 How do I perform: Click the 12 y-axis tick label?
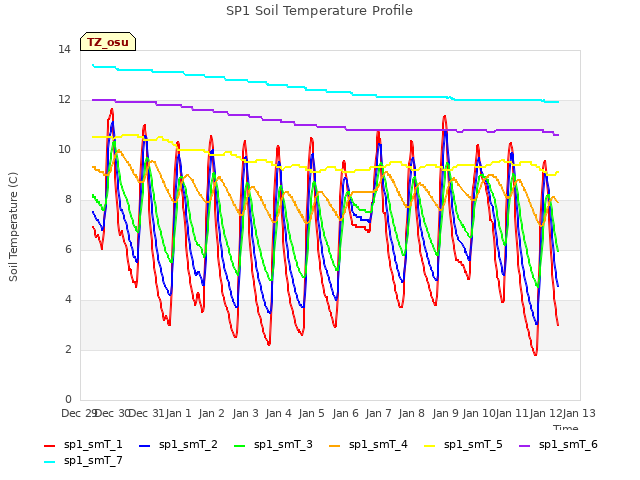coord(64,100)
